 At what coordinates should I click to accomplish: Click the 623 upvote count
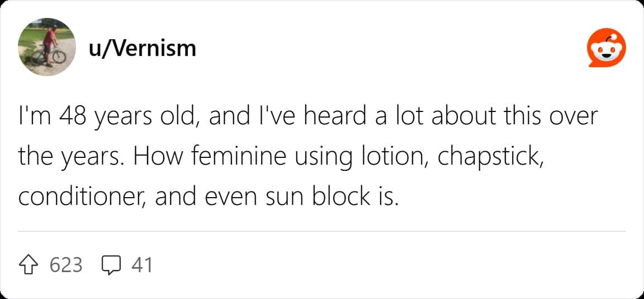[x=66, y=264]
